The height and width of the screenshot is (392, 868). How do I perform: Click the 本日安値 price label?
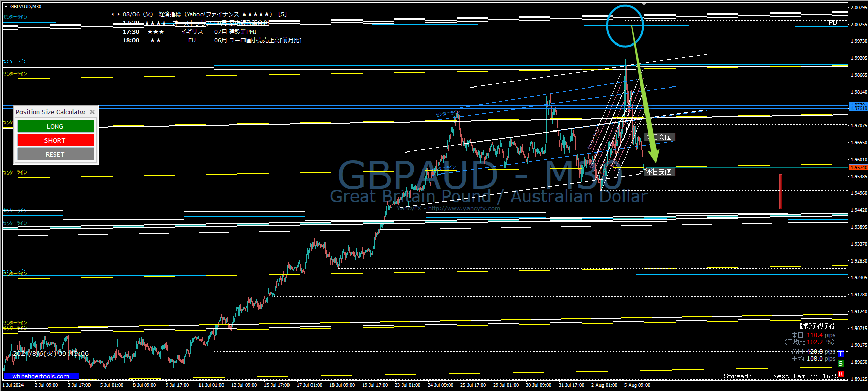[659, 172]
